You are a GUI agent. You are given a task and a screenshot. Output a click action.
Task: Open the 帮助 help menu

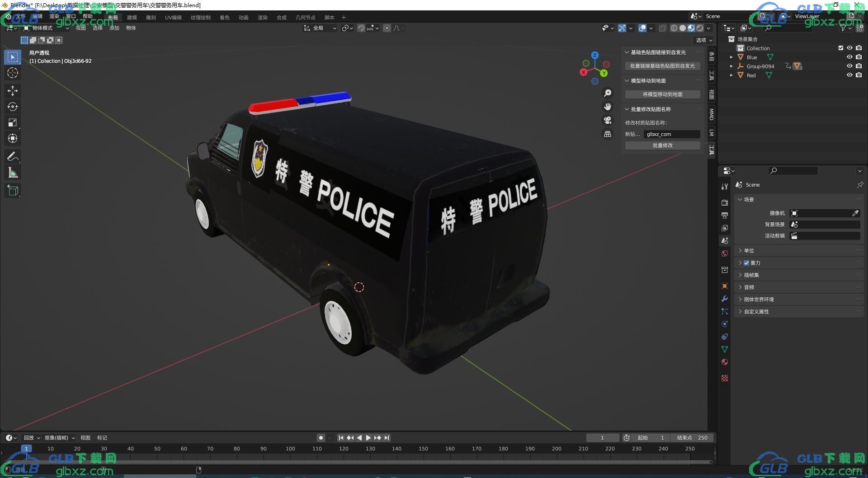tap(88, 17)
